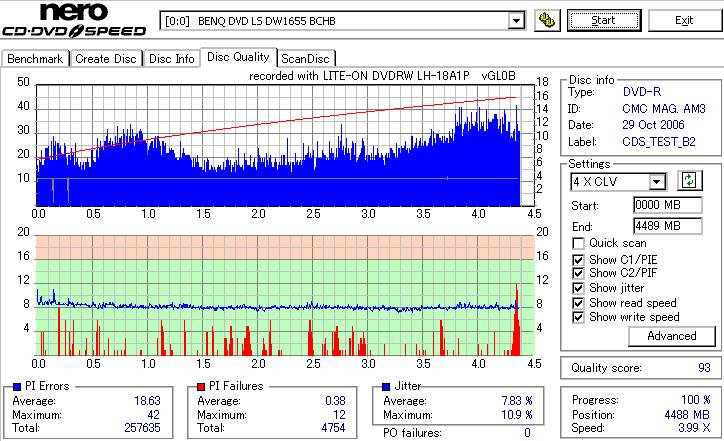Expand the 4 X CLV speed dropdown arrow

(x=657, y=182)
